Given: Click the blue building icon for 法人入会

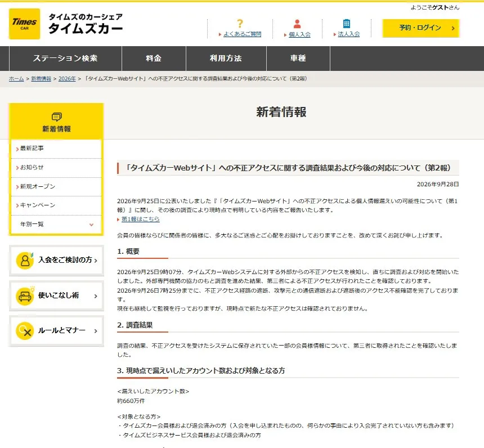Looking at the screenshot, I should click(347, 24).
